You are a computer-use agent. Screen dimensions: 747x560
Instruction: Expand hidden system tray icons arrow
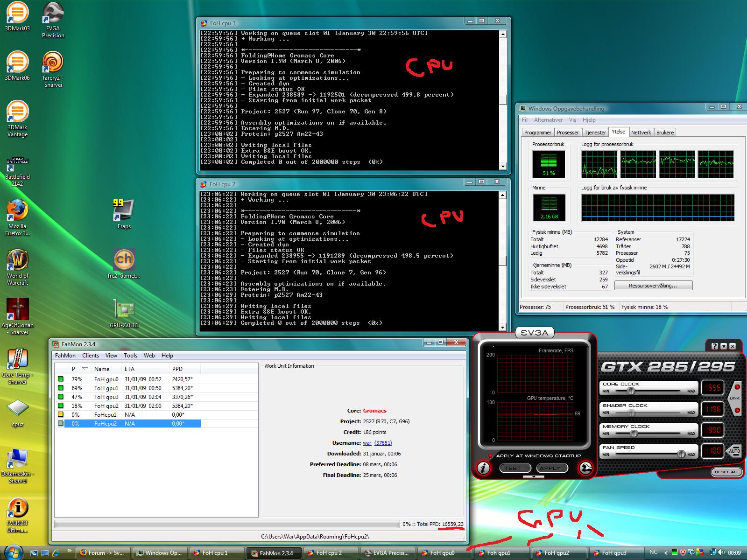tap(666, 553)
